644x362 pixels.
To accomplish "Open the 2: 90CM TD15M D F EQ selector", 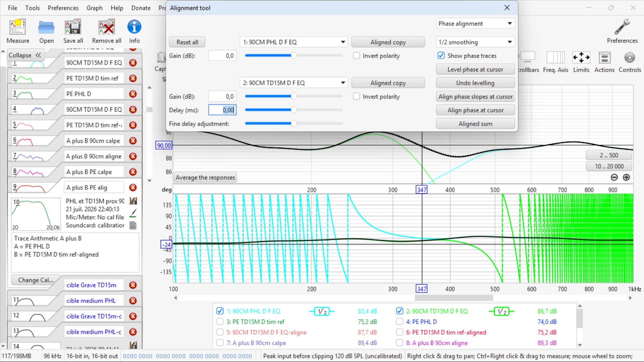I will click(294, 83).
